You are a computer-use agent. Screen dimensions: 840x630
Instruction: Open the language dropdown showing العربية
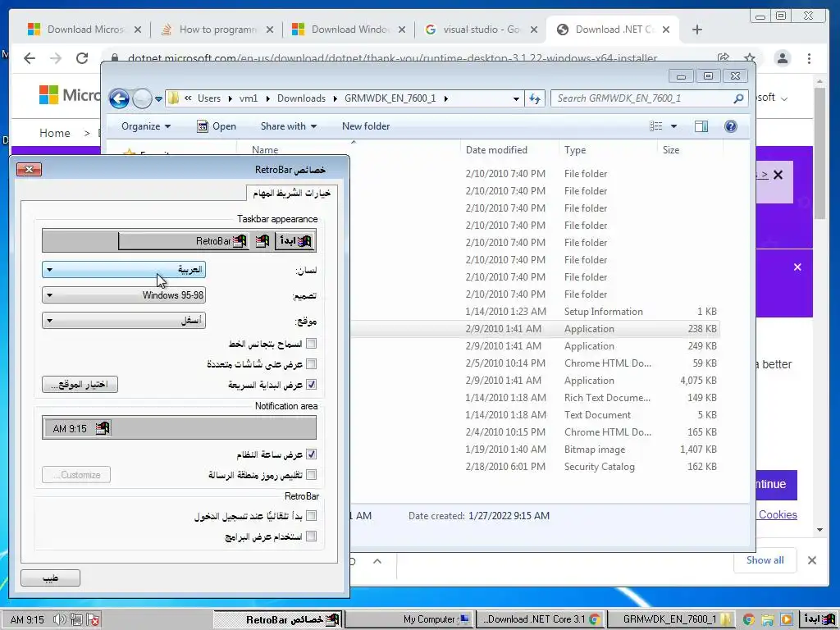click(124, 269)
